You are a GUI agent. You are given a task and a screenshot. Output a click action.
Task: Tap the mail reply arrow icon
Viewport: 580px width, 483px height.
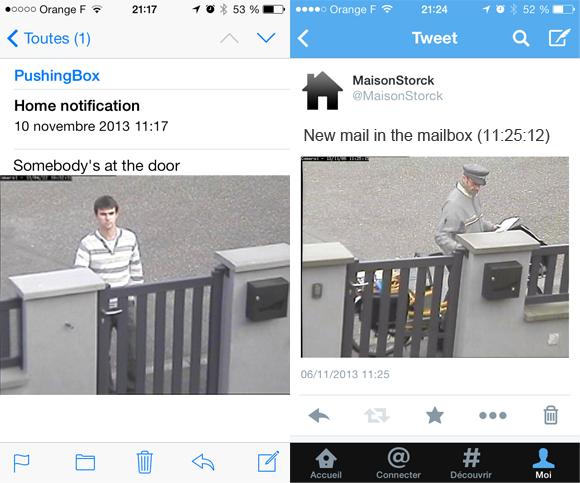pyautogui.click(x=203, y=462)
